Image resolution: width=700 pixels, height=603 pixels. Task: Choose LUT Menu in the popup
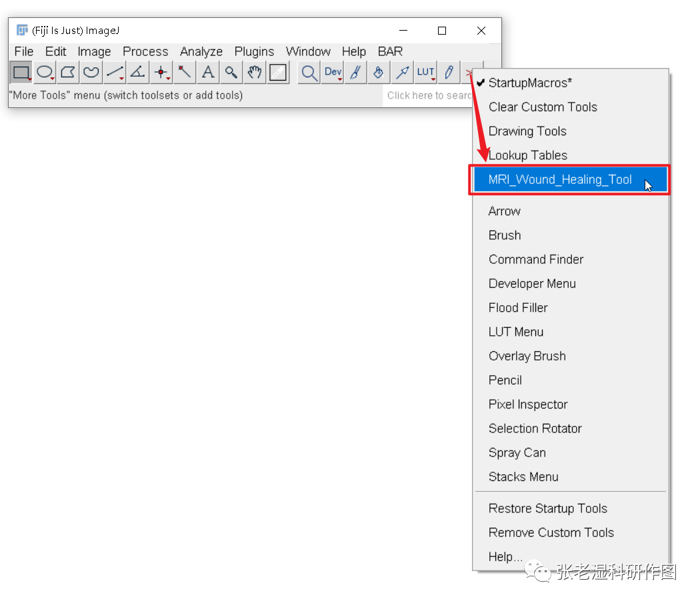[x=571, y=332]
